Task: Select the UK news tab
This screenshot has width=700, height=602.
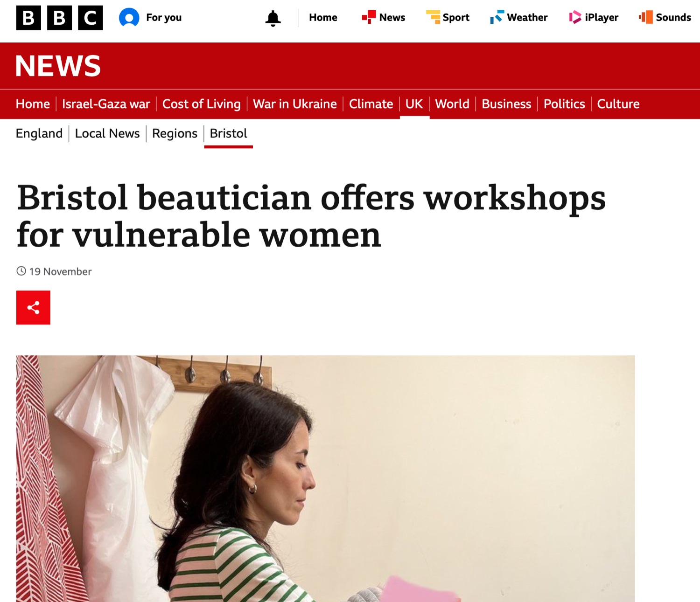Action: (x=414, y=104)
